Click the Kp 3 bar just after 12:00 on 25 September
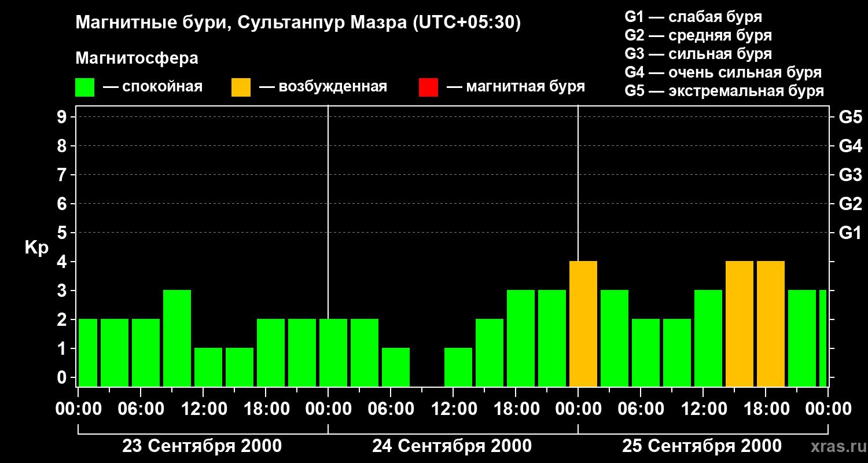This screenshot has width=868, height=463. tap(708, 339)
